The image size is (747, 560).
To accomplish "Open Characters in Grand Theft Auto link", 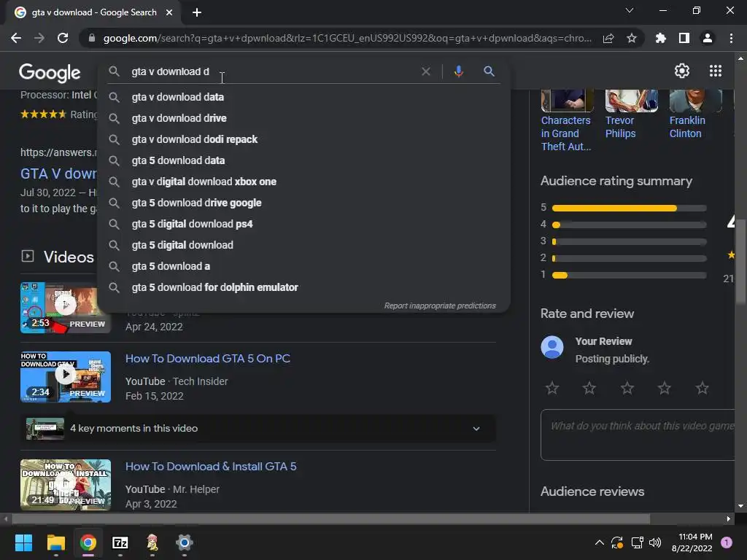I will tap(566, 133).
